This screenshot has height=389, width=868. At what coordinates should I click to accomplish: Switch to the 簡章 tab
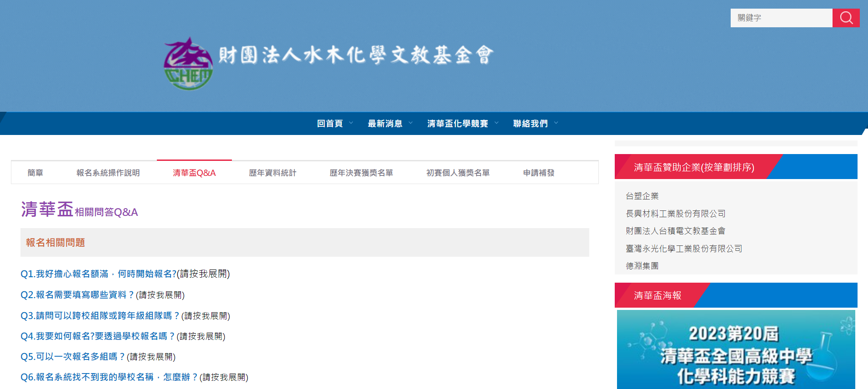[x=35, y=173]
